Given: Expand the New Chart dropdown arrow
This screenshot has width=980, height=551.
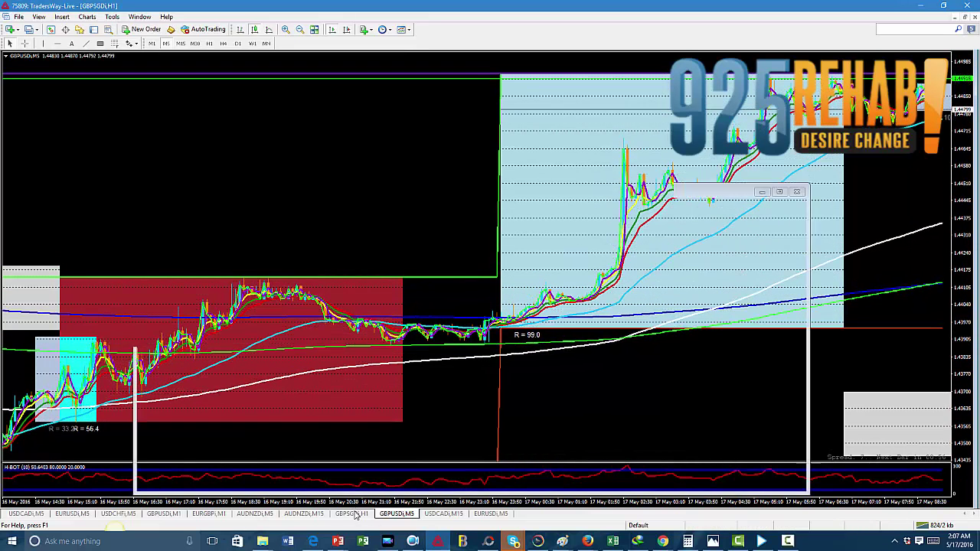Looking at the screenshot, I should [x=18, y=30].
